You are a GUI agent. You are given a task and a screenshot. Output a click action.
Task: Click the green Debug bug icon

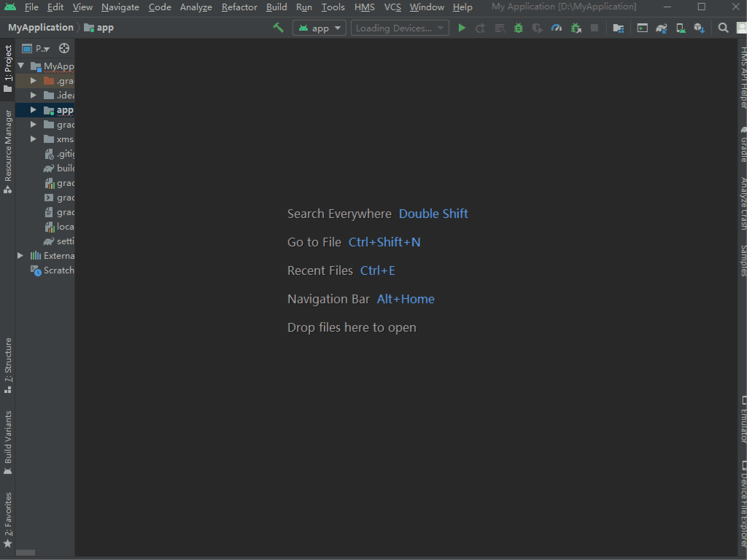point(519,28)
